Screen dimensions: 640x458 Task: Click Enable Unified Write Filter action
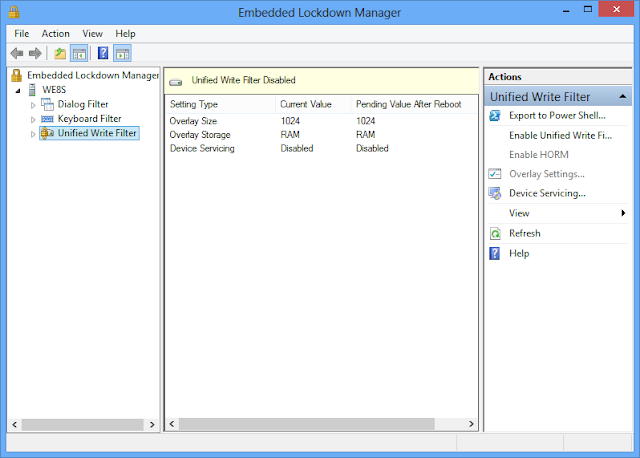[x=560, y=136]
